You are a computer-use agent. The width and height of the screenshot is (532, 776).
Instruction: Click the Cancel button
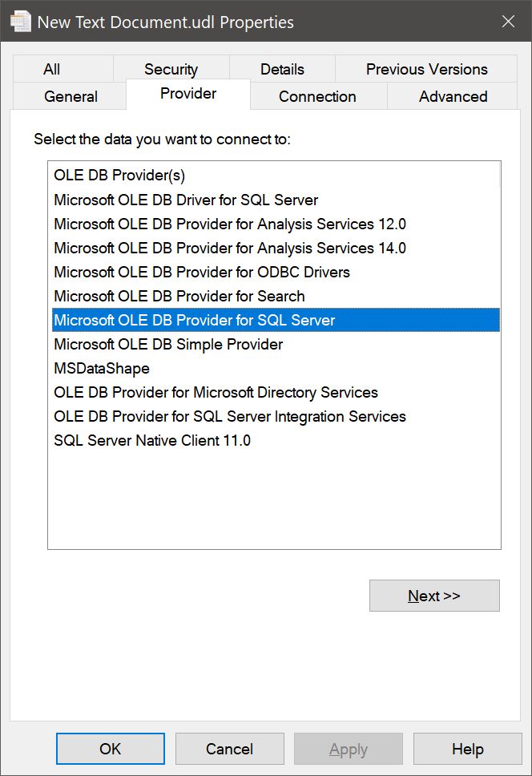pyautogui.click(x=229, y=749)
